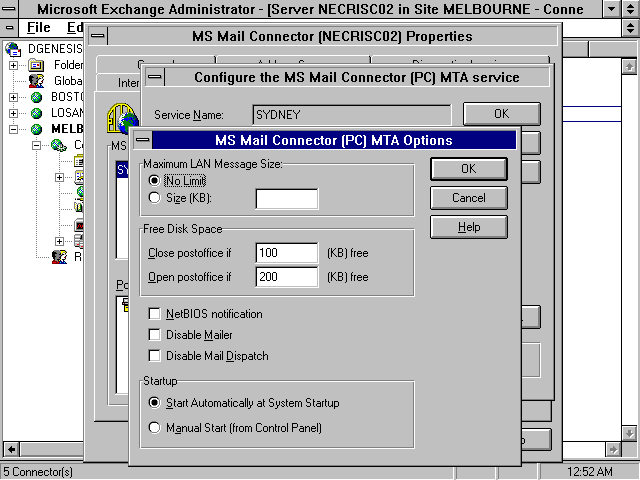
Task: Open the MTA Options dialog control menu
Action: coord(142,140)
